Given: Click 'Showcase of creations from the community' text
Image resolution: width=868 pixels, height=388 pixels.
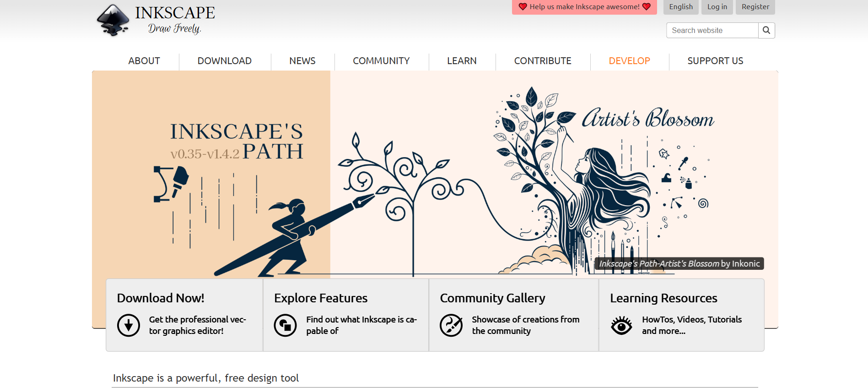Looking at the screenshot, I should 526,325.
